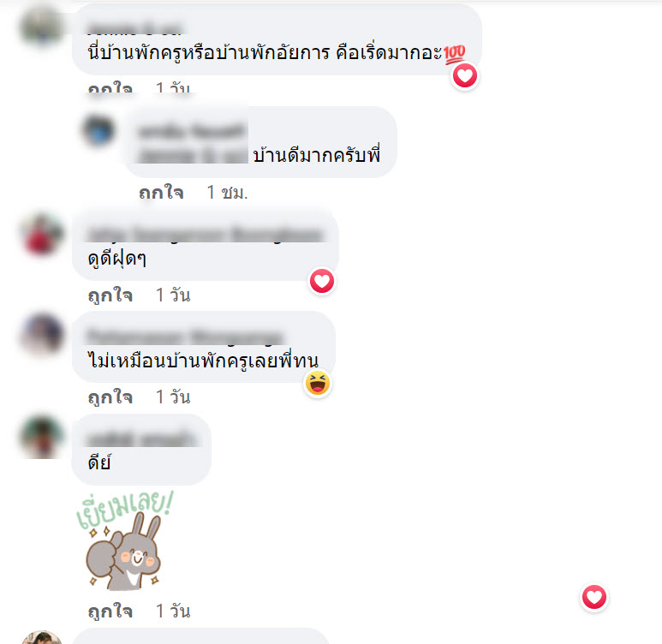This screenshot has height=644, width=662.
Task: Open laughing reaction on ไม่เหมือนบ้านพักครูเลยพี่ทน comment
Action: pyautogui.click(x=318, y=384)
